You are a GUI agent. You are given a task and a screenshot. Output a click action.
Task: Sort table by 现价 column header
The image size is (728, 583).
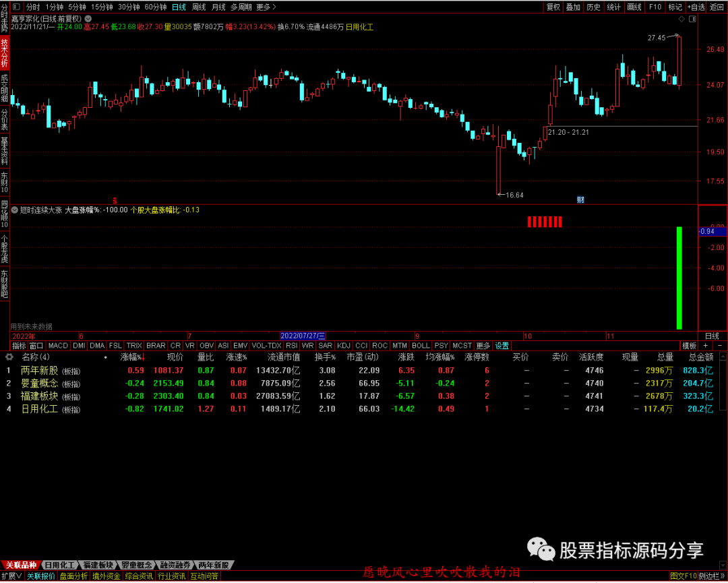[x=175, y=357]
